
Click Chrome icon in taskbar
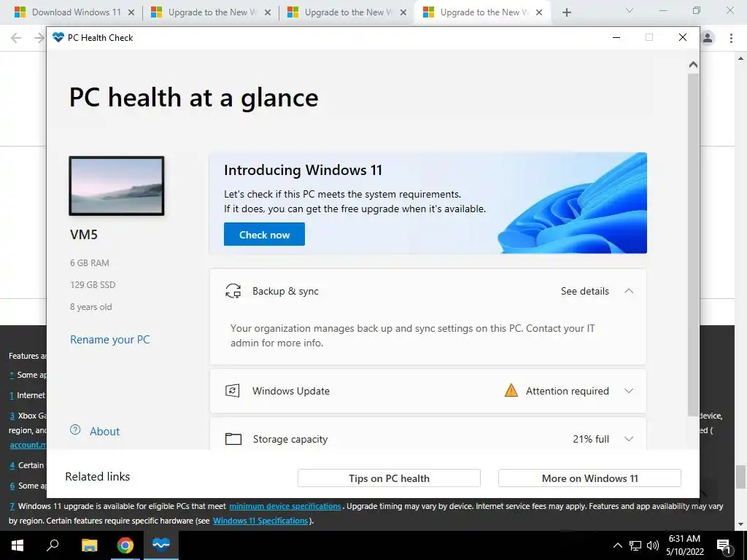point(125,545)
